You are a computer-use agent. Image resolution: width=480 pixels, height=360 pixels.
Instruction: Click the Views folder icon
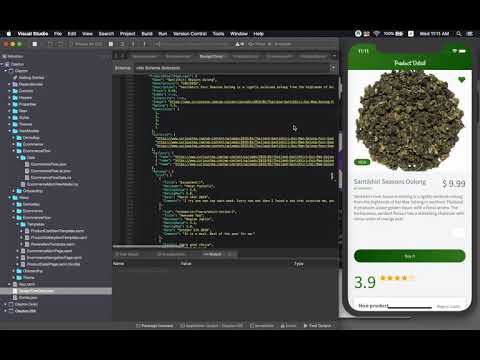click(x=15, y=198)
